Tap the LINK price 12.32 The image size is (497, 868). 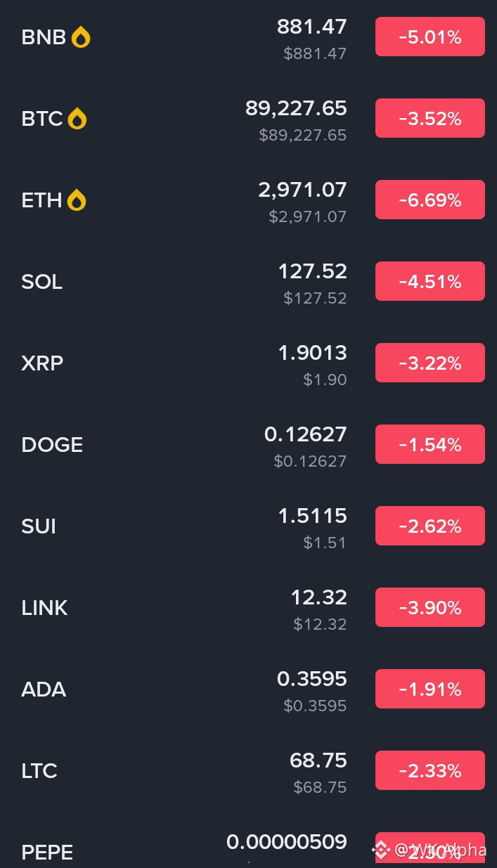(318, 597)
